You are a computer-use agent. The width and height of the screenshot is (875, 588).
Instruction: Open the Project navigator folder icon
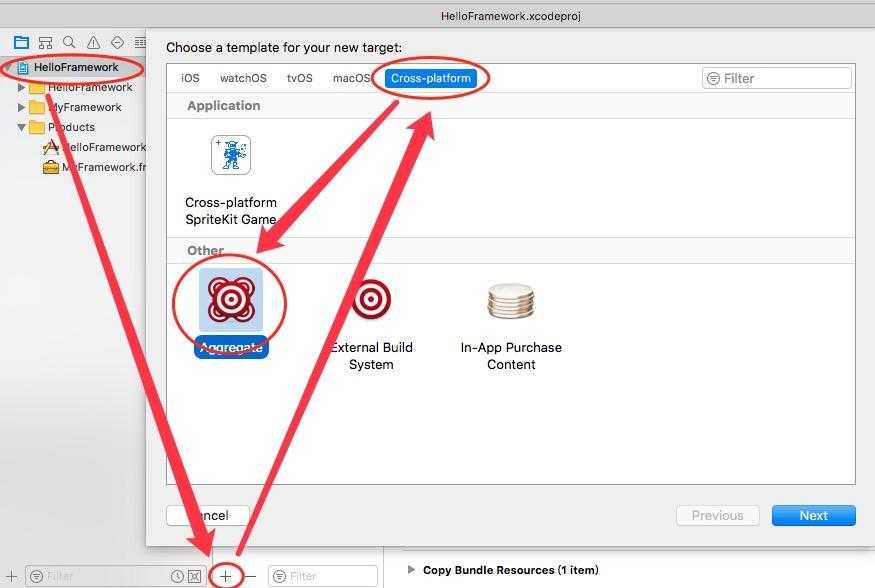21,42
